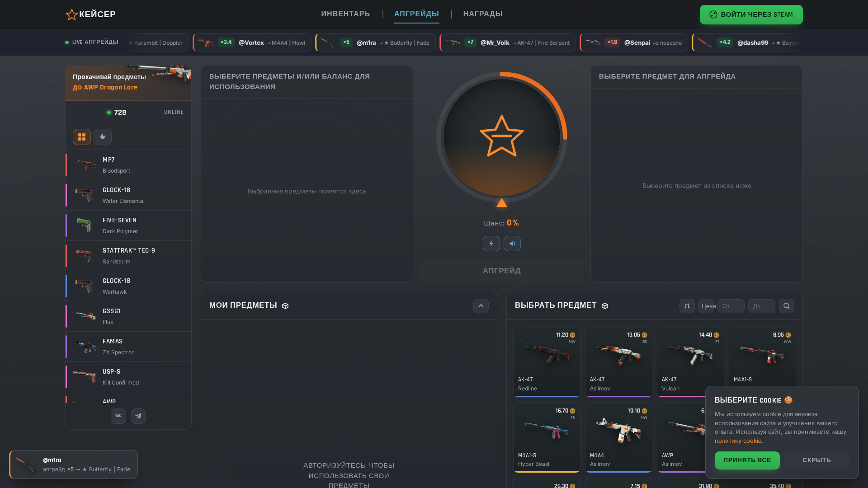Select the grid view toggle in sidebar

(82, 137)
